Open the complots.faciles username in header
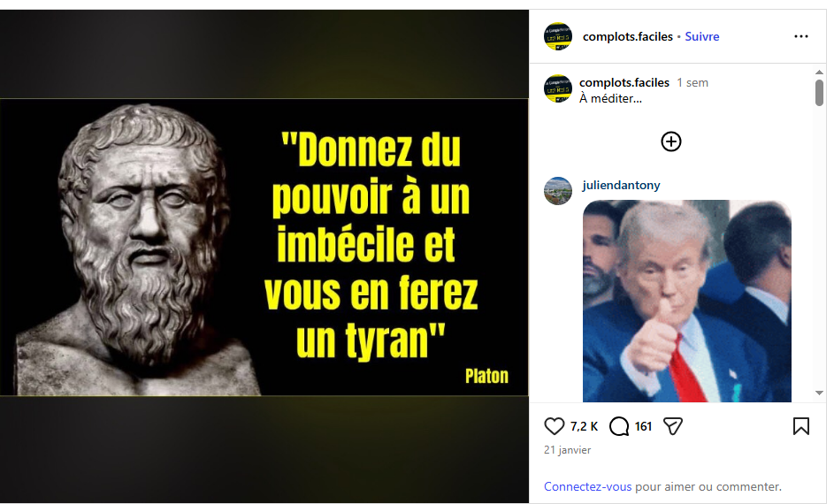This screenshot has width=834, height=504. click(628, 36)
